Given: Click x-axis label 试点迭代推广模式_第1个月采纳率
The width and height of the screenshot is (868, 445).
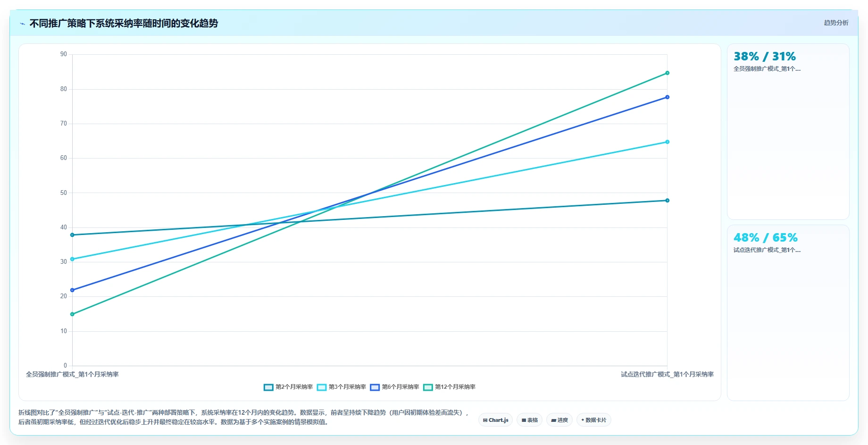Looking at the screenshot, I should click(667, 375).
